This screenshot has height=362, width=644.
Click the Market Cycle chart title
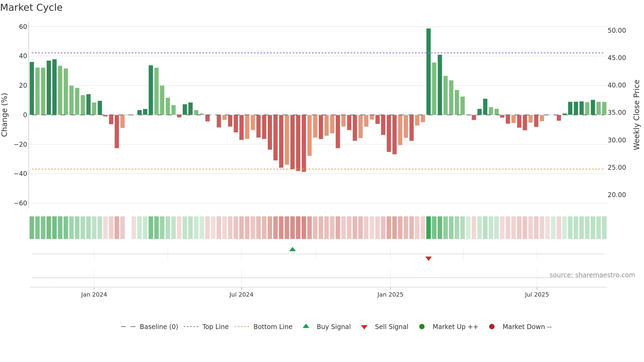pos(31,8)
